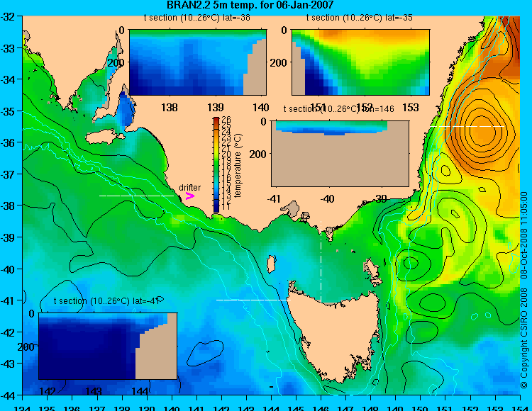The width and height of the screenshot is (532, 411).
Task: Click the white dashed lat=-41 section line
Action: (x=253, y=300)
